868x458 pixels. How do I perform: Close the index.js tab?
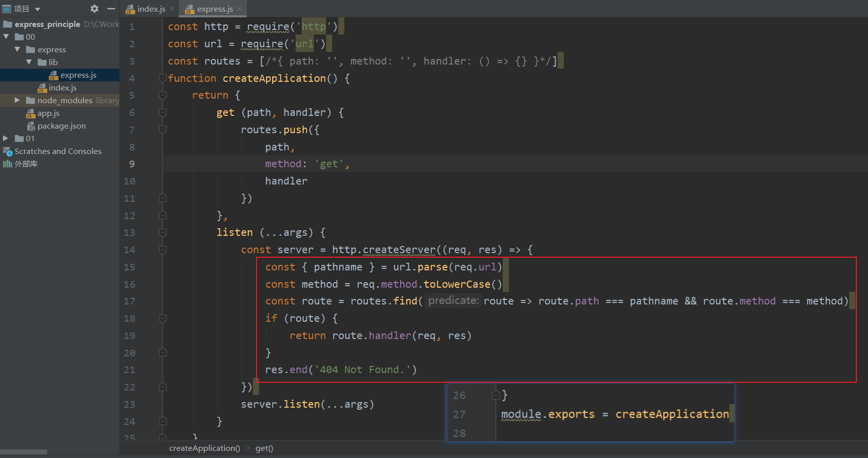tap(173, 9)
